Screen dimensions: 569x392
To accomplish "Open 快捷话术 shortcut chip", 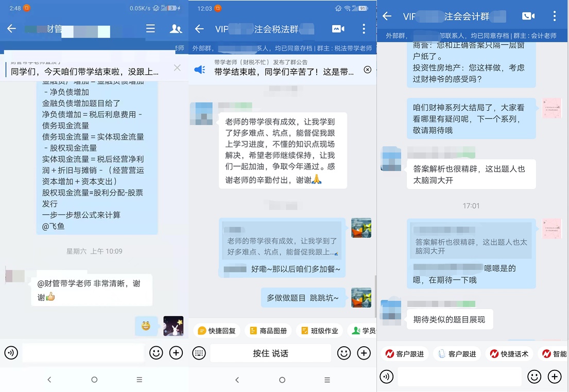I will (509, 354).
